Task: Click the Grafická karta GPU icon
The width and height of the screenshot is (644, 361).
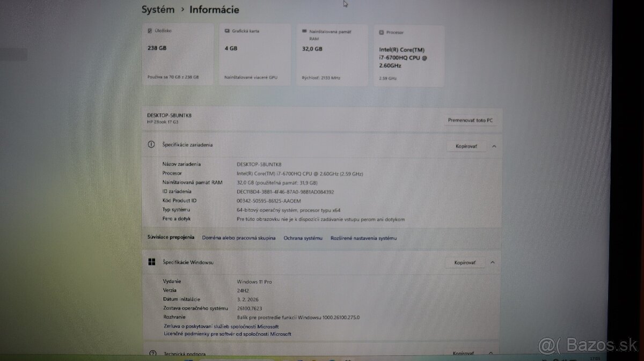Action: (x=226, y=31)
